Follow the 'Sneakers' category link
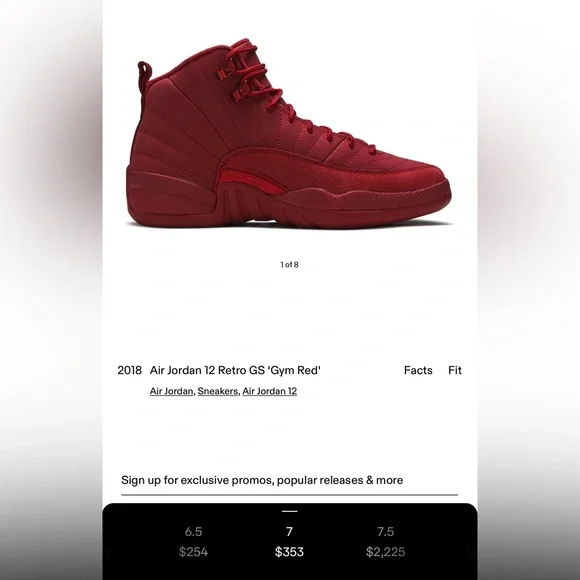 click(218, 391)
